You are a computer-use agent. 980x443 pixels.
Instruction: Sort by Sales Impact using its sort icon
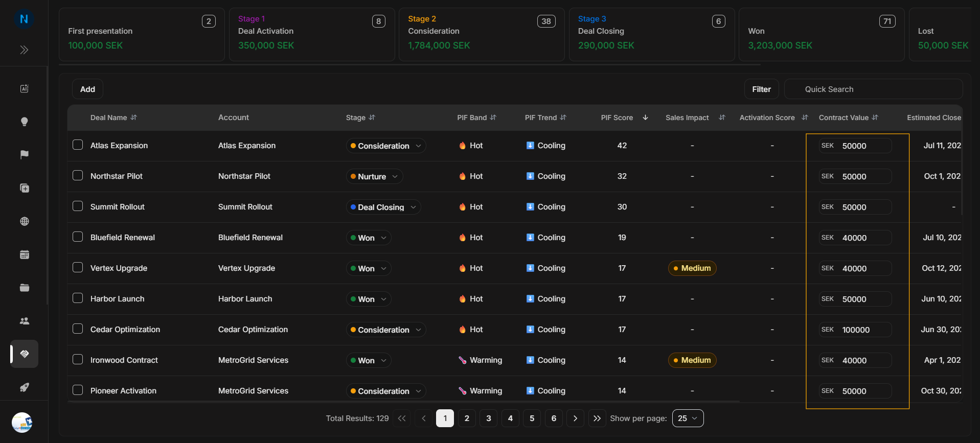click(722, 118)
